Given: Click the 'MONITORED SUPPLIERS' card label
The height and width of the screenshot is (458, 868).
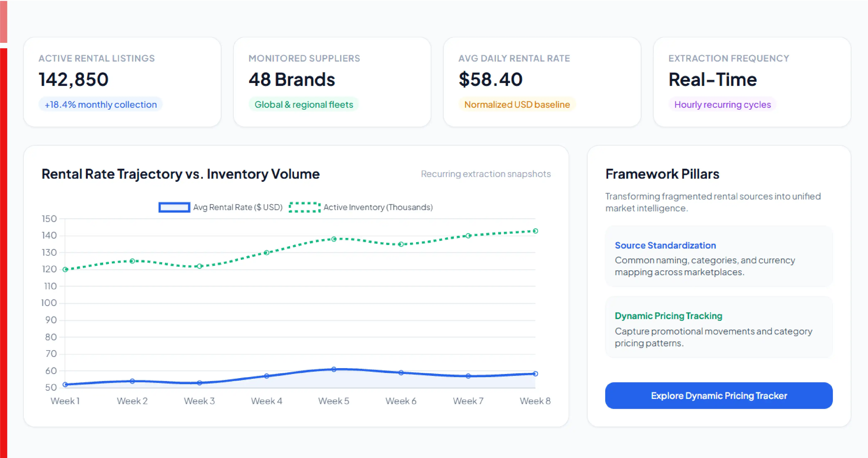Looking at the screenshot, I should pyautogui.click(x=304, y=58).
